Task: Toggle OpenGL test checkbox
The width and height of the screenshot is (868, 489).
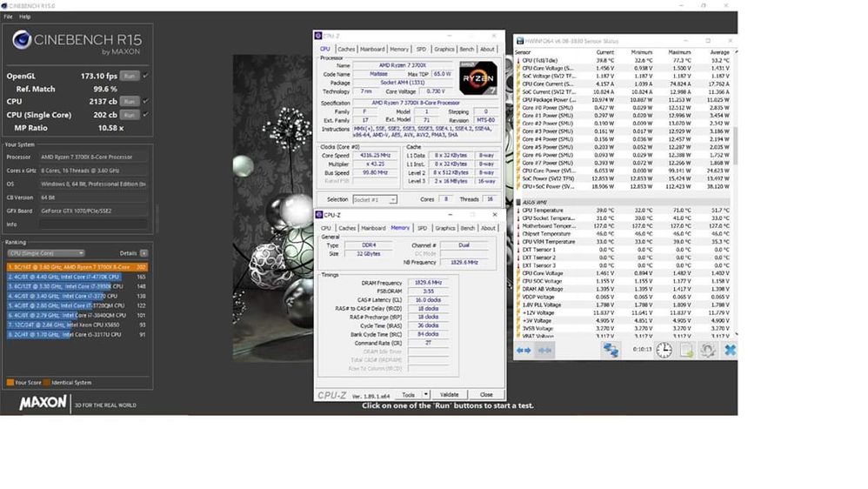Action: pos(145,76)
